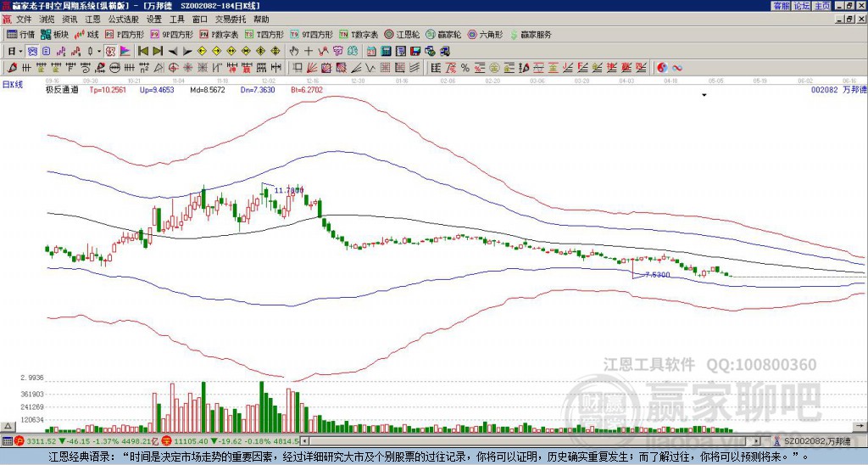Click the 主页 homepage link
This screenshot has height=465, width=868.
click(x=822, y=6)
